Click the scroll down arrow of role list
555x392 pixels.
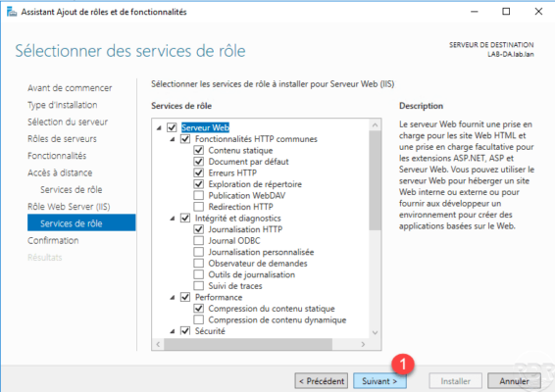tap(376, 332)
